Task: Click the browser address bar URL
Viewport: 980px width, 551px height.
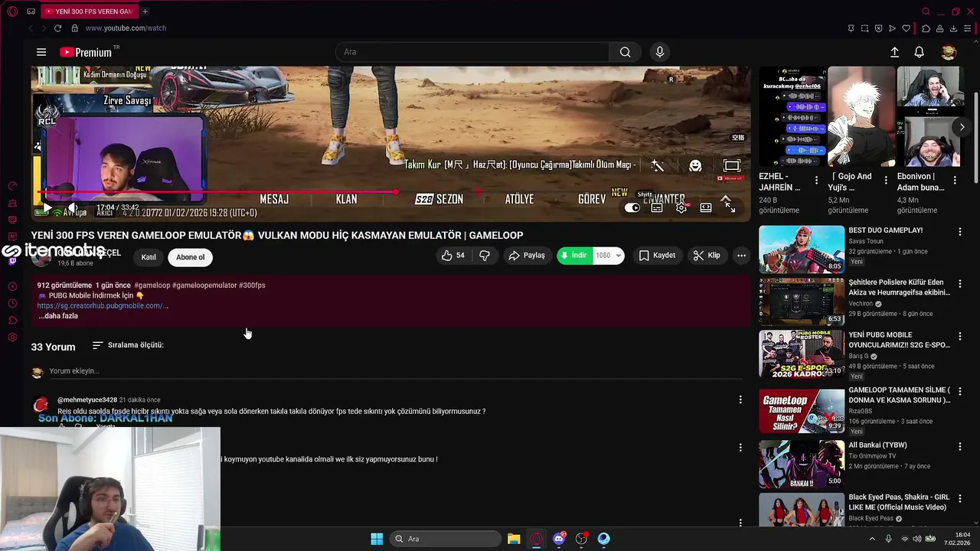Action: (x=126, y=28)
